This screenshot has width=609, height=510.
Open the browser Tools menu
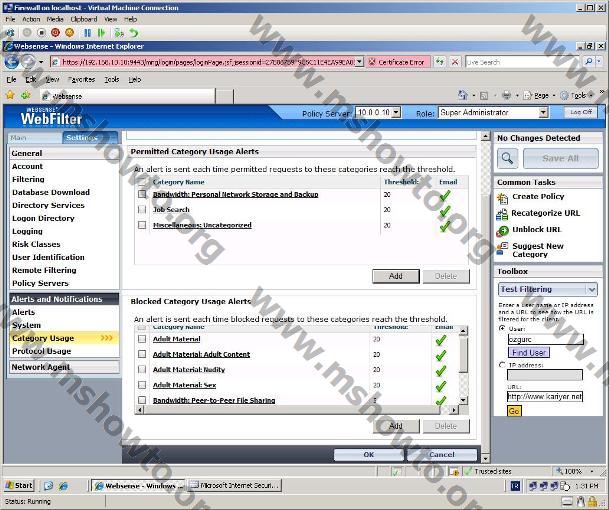pos(111,79)
